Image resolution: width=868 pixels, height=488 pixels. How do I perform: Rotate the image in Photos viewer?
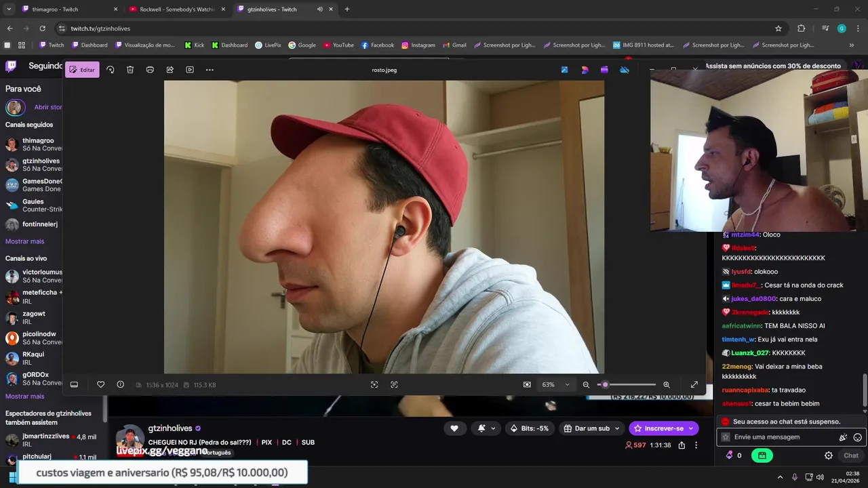click(x=111, y=70)
